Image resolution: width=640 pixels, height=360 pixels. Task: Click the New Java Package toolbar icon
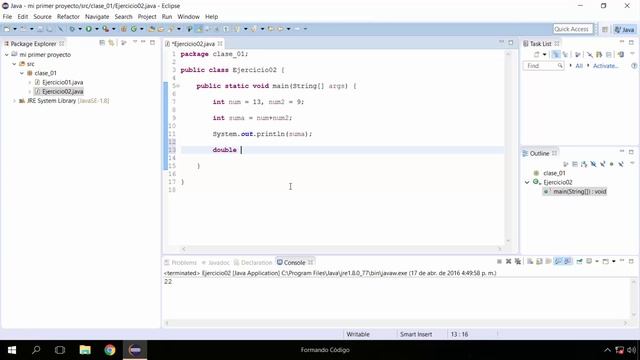click(x=123, y=29)
